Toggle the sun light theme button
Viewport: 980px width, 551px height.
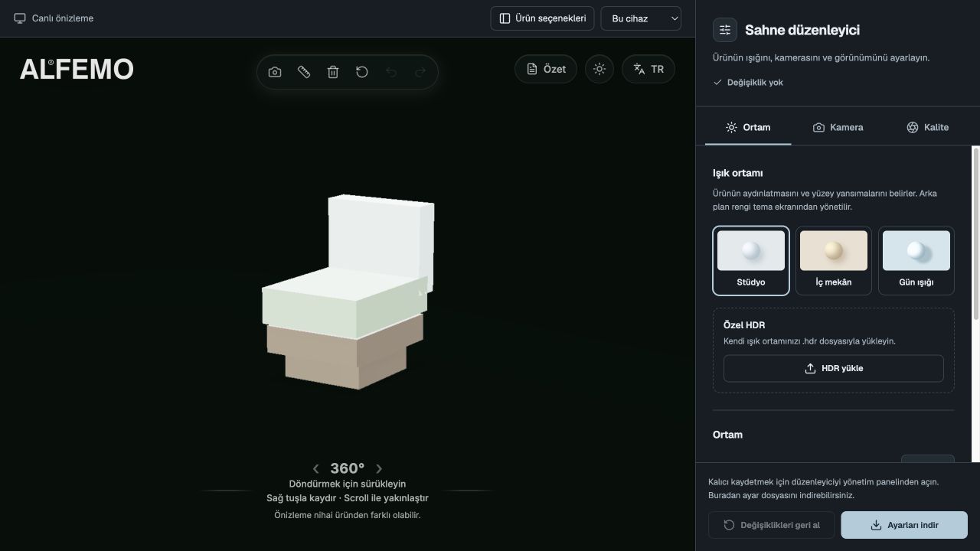pyautogui.click(x=599, y=69)
